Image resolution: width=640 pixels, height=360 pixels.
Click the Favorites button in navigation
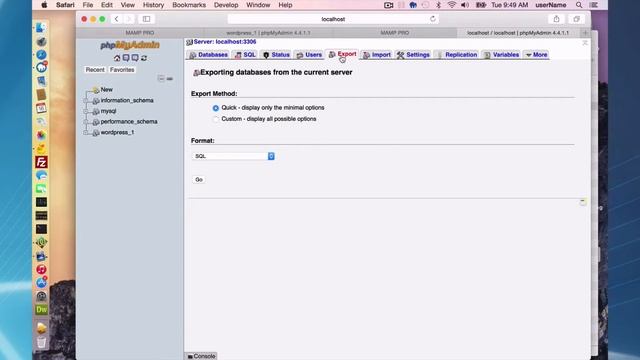(122, 70)
